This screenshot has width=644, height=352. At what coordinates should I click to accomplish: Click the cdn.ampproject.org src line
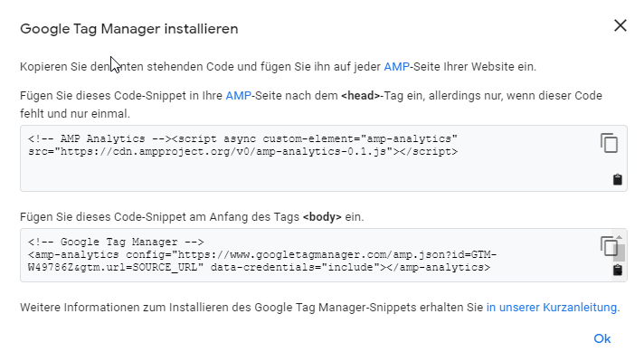(242, 151)
